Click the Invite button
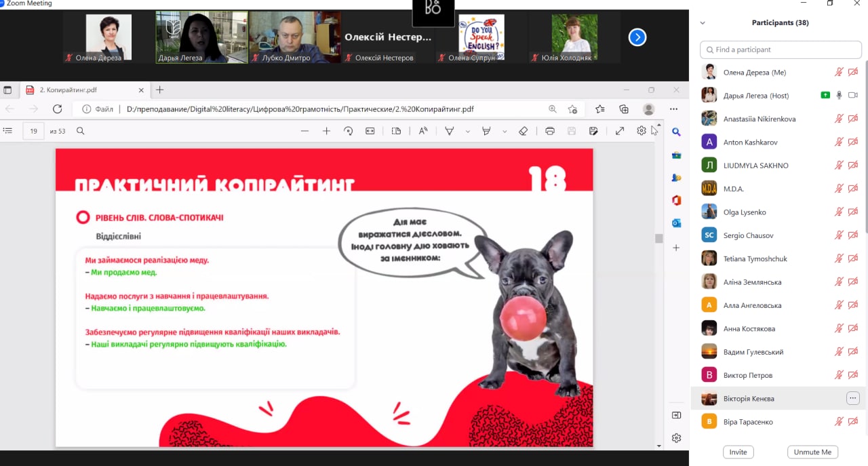Image resolution: width=868 pixels, height=466 pixels. click(x=738, y=452)
